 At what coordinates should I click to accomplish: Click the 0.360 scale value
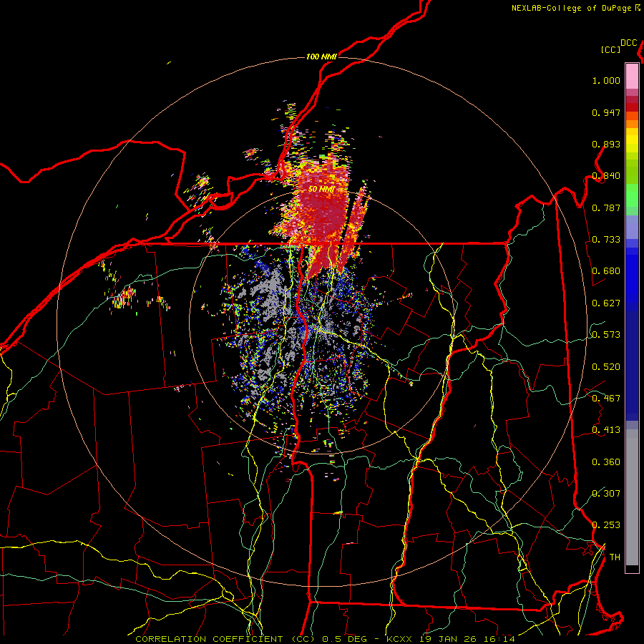606,462
